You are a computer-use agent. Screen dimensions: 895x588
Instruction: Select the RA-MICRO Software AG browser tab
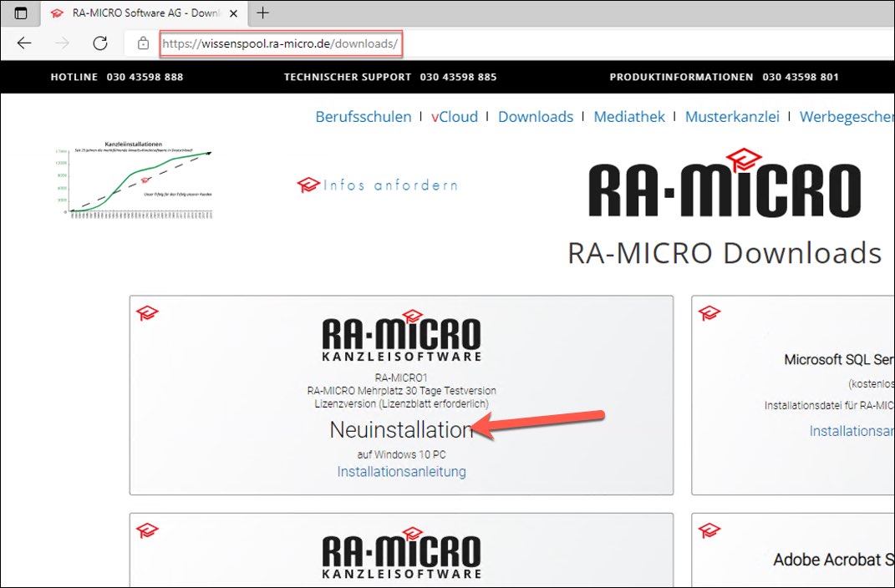pyautogui.click(x=144, y=13)
